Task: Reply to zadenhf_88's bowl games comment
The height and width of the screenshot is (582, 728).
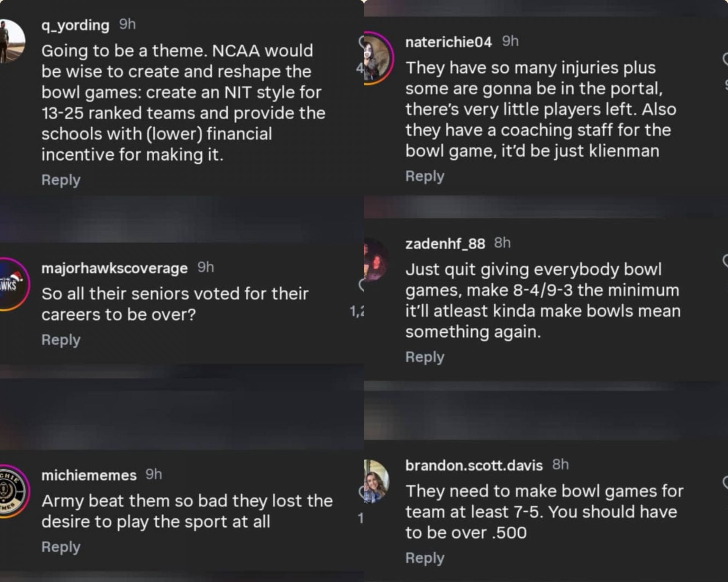Action: tap(425, 356)
